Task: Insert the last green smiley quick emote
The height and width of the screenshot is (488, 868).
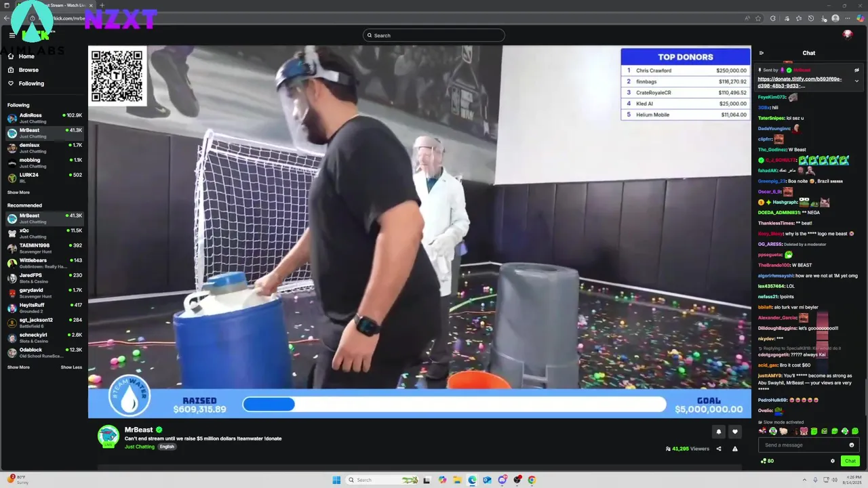Action: pyautogui.click(x=855, y=431)
